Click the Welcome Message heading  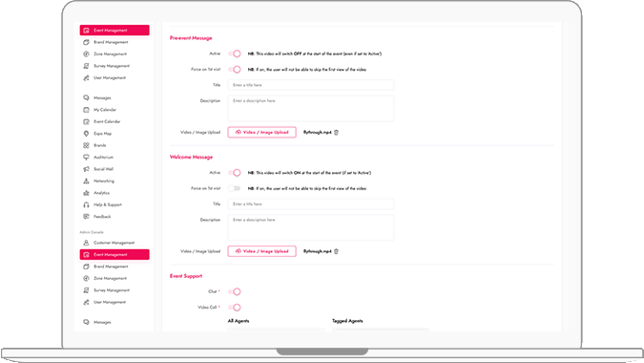[x=192, y=157]
